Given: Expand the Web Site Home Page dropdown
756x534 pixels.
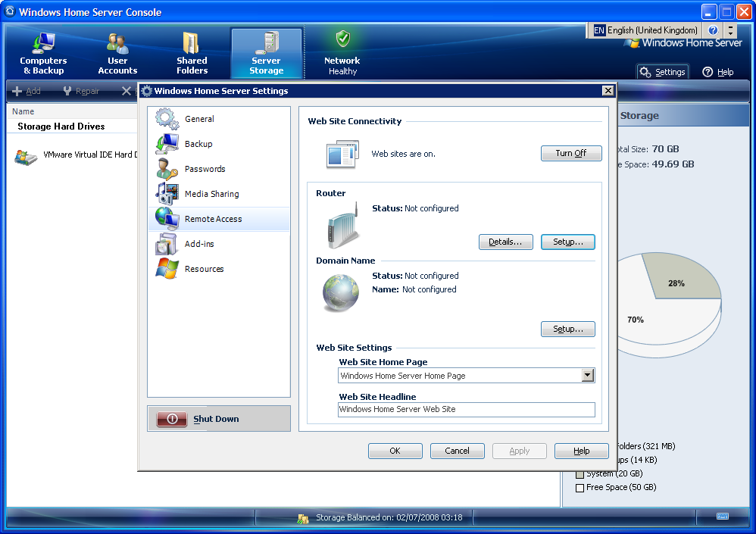Looking at the screenshot, I should point(587,376).
